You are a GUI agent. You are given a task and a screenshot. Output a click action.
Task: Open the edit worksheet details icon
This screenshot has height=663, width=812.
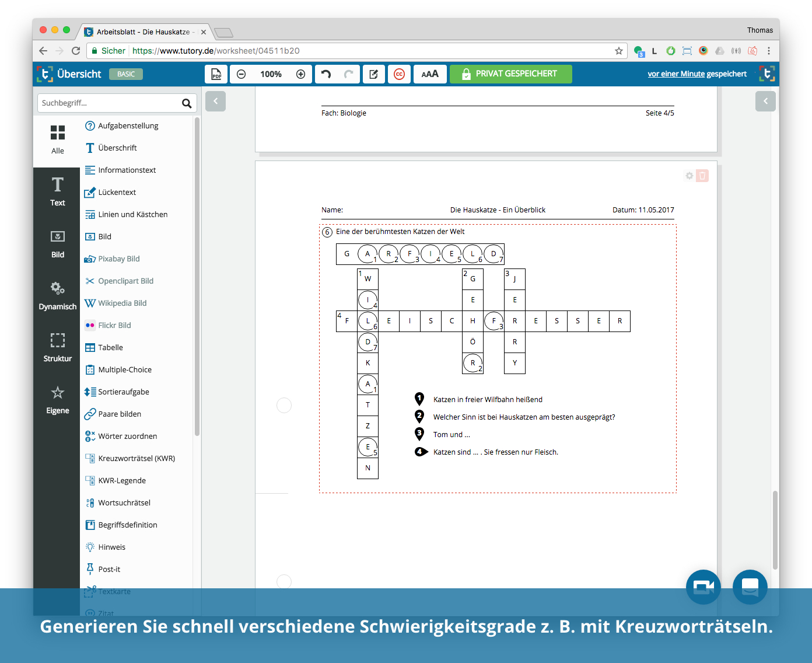373,74
